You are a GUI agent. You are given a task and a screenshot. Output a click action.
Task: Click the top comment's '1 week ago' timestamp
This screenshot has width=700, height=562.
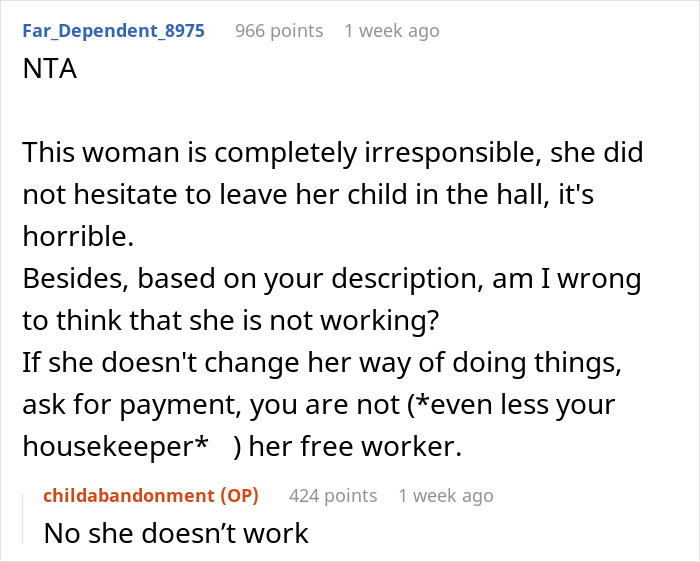coord(391,30)
